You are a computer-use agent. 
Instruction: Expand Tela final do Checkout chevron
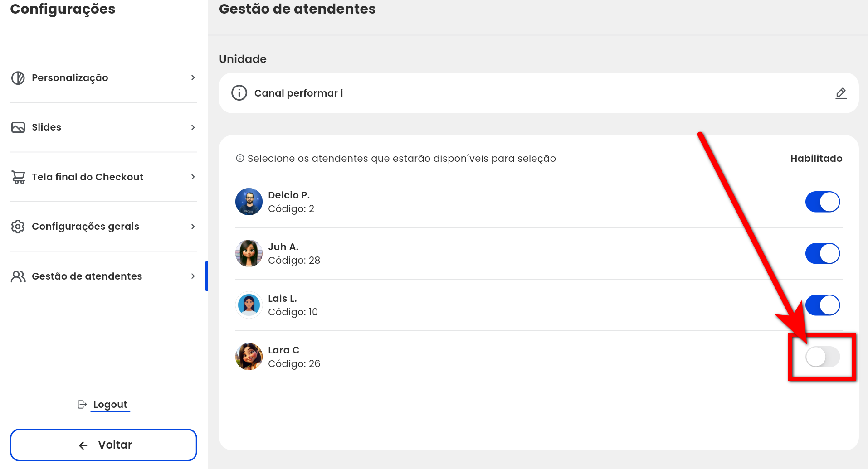(x=193, y=177)
